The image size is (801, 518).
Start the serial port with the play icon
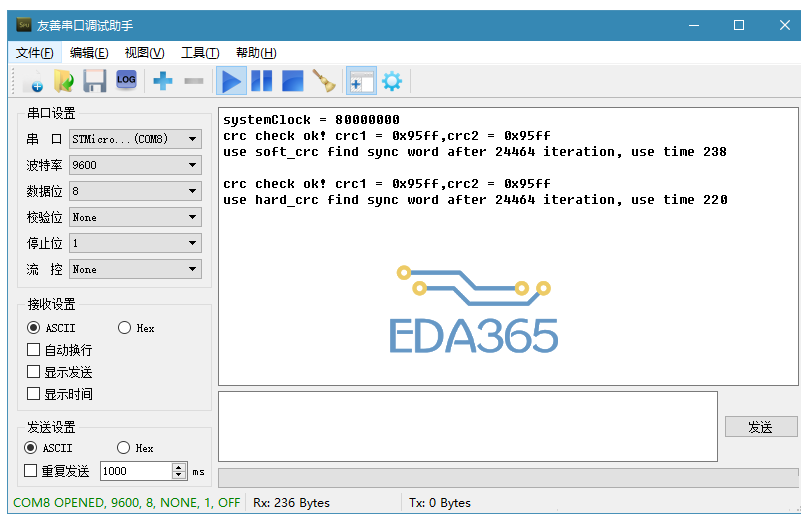coord(231,81)
